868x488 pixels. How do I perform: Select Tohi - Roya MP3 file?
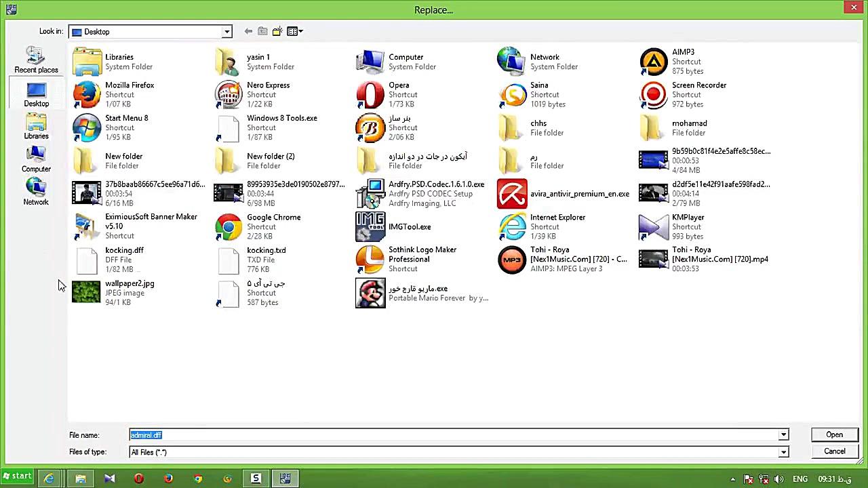(x=563, y=260)
